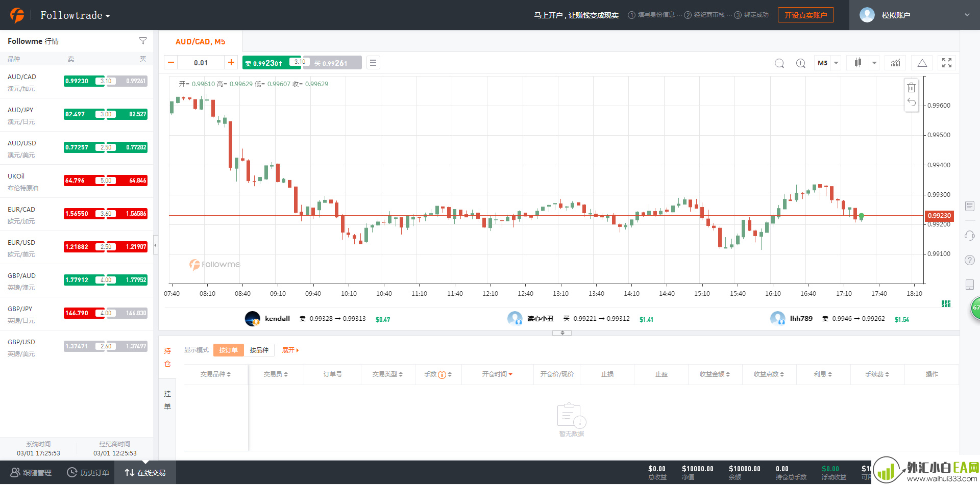The image size is (980, 485).
Task: Select the candlestick chart type icon
Action: (x=858, y=63)
